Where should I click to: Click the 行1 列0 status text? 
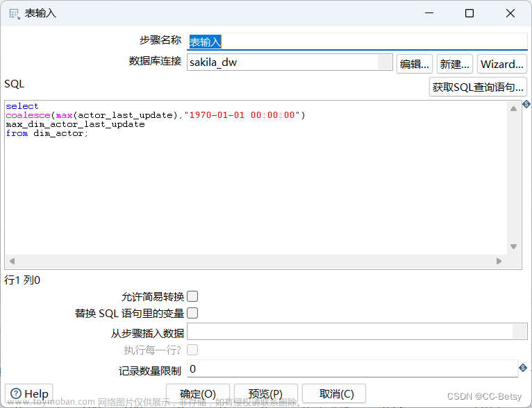[22, 280]
